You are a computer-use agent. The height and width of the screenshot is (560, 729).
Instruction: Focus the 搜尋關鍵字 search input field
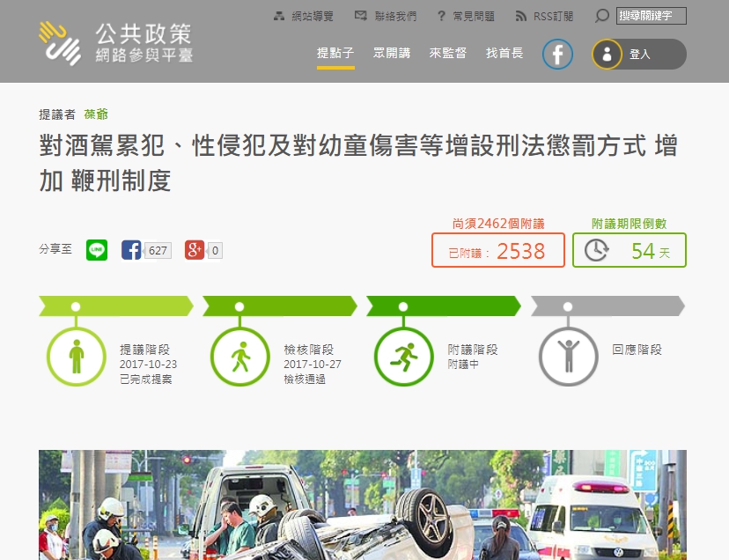click(x=651, y=16)
